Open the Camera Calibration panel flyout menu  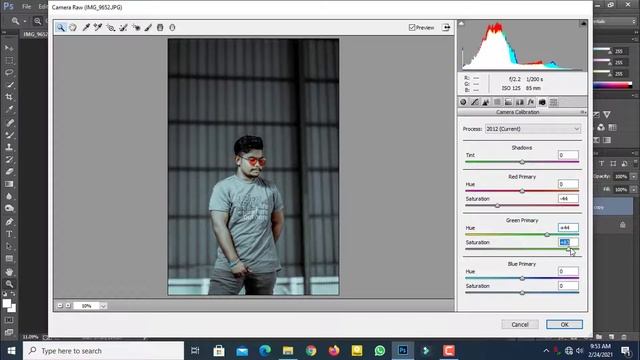(583, 112)
